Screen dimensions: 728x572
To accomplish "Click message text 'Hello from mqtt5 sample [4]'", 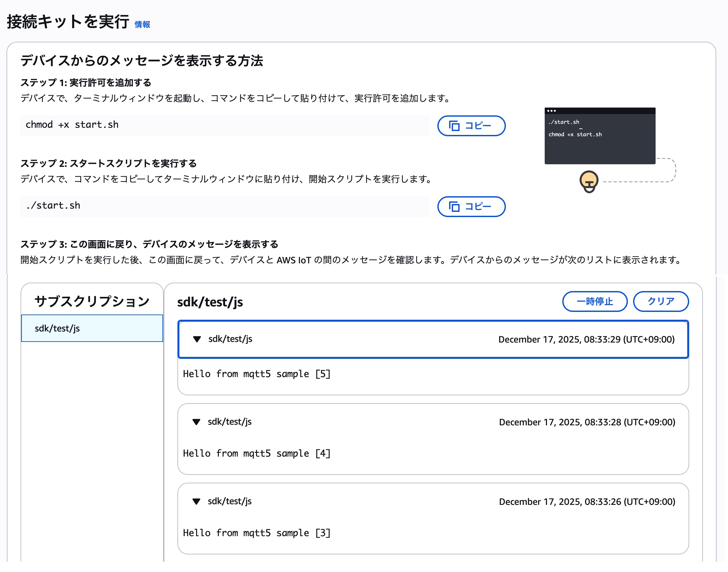I will 256,453.
